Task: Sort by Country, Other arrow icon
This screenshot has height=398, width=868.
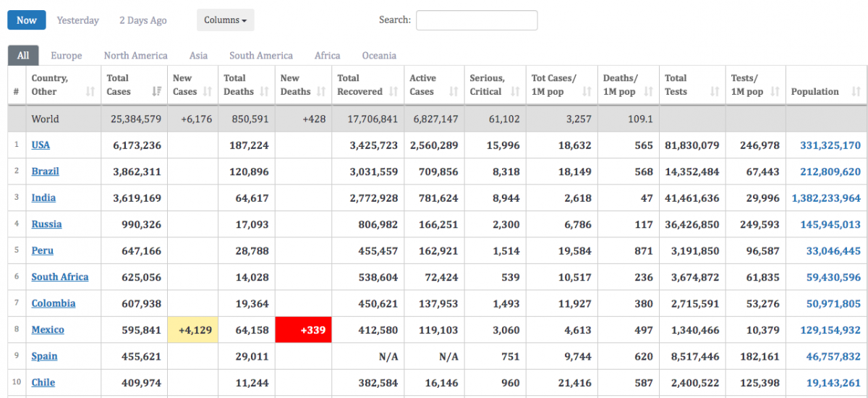Action: (90, 92)
